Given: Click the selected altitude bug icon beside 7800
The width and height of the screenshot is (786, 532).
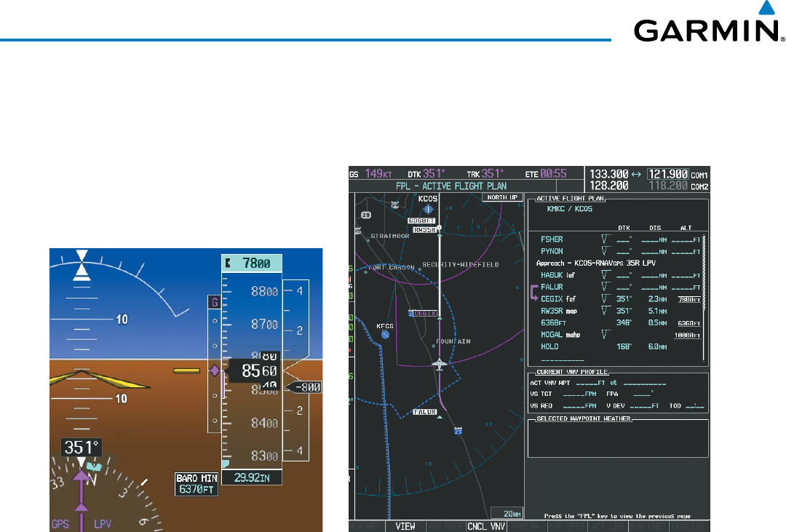Looking at the screenshot, I should 229,263.
